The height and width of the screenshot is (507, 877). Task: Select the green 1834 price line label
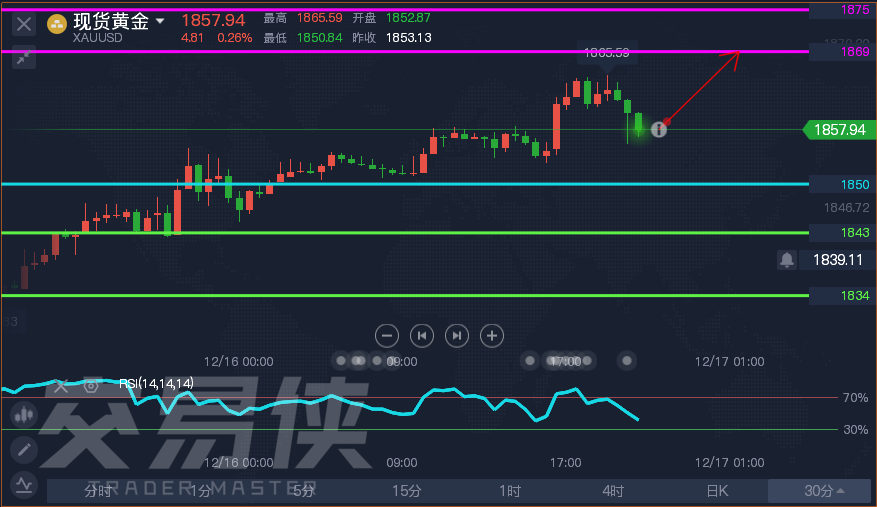[855, 295]
